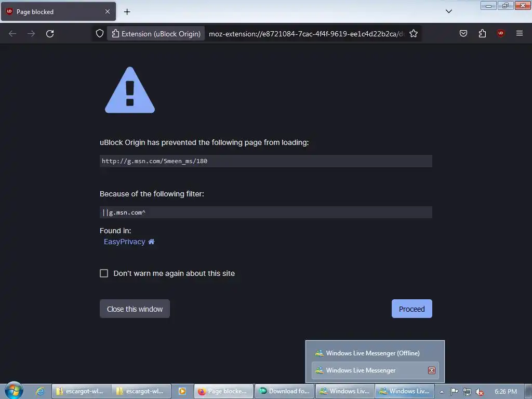Open the 6:26 PM clock

pyautogui.click(x=506, y=392)
